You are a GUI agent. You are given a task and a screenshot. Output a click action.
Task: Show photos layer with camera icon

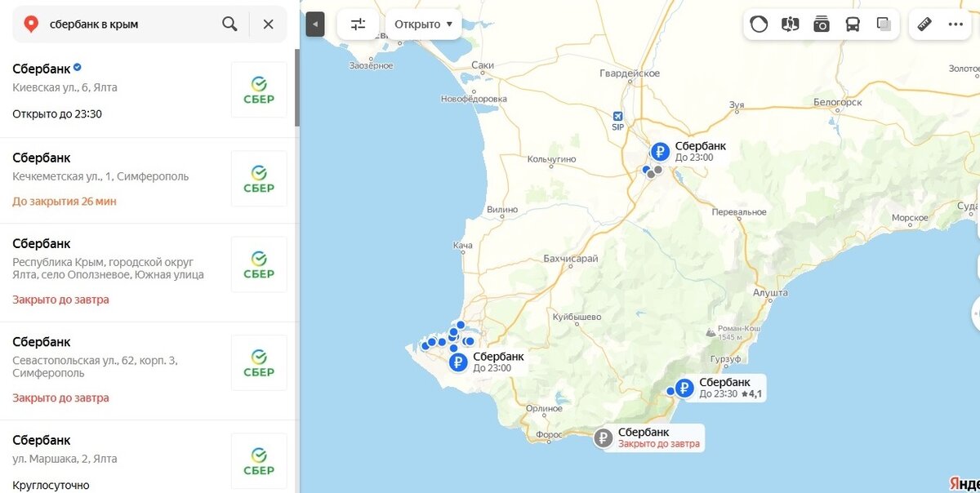[x=821, y=24]
